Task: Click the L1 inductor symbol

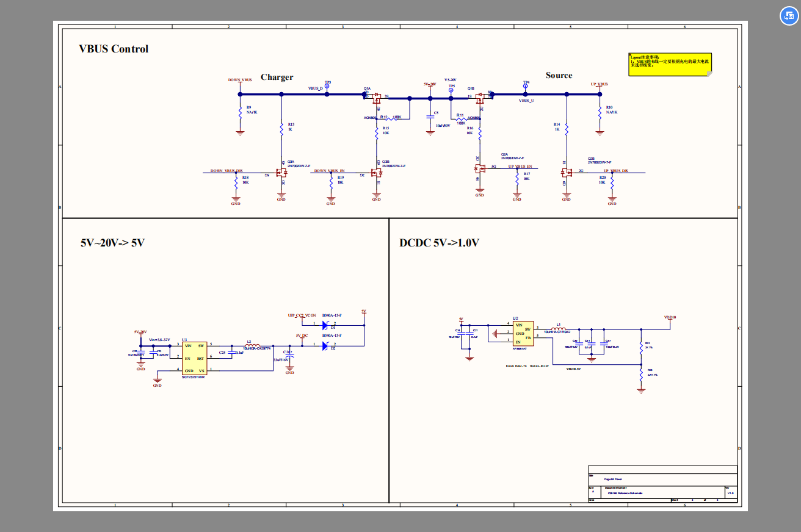Action: [x=558, y=329]
